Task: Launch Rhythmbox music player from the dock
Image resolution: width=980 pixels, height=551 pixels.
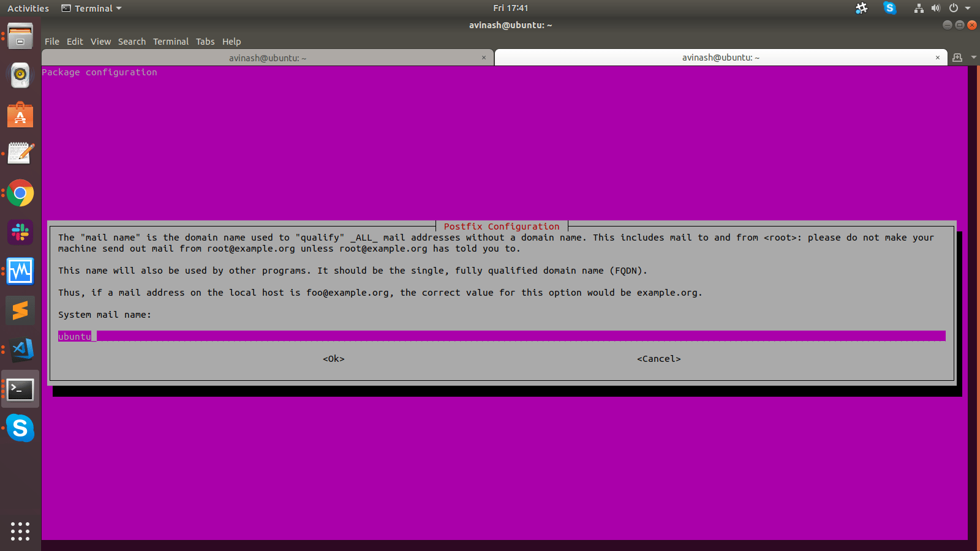Action: [x=20, y=75]
